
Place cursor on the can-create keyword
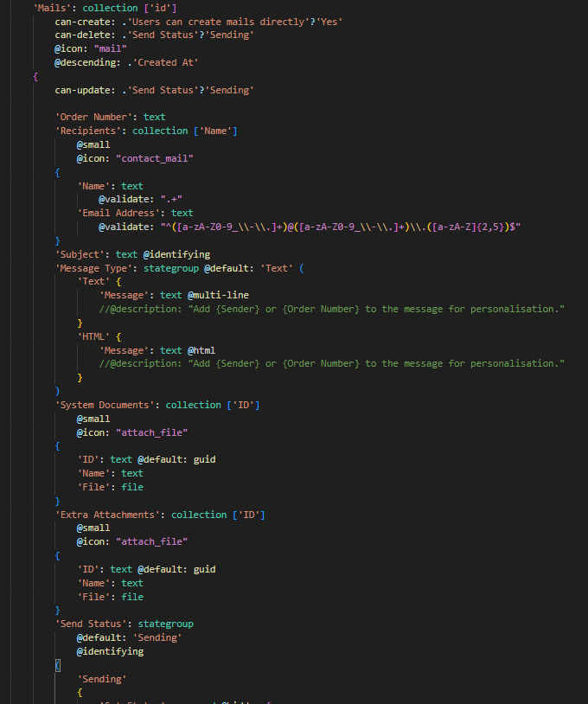(x=84, y=22)
